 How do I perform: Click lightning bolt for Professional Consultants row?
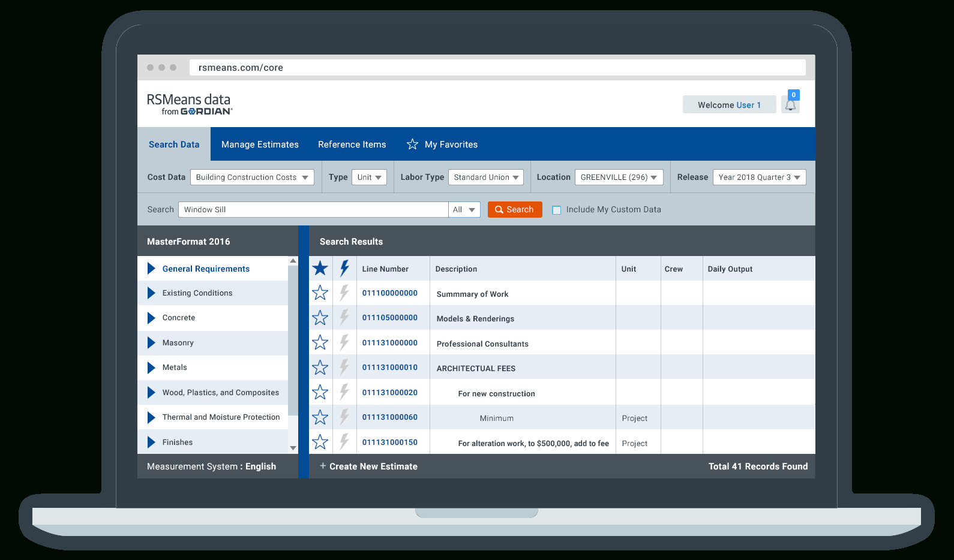344,343
